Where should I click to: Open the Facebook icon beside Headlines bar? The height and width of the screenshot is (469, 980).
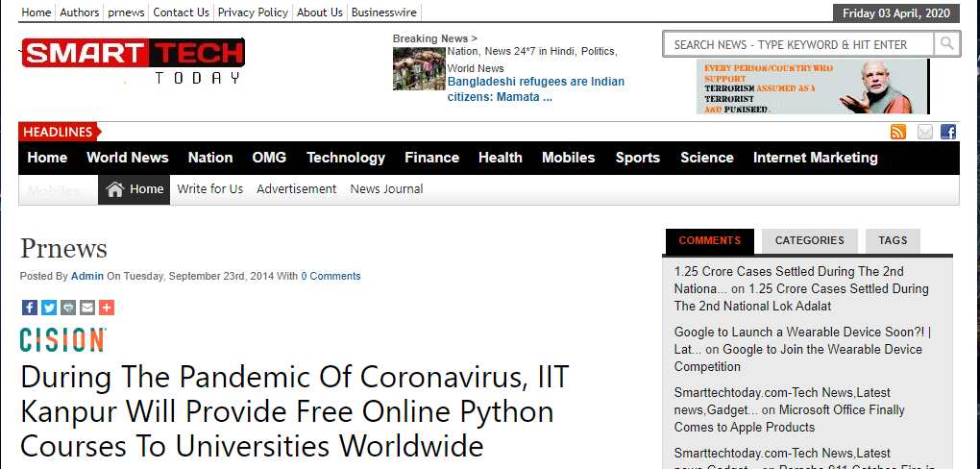948,132
